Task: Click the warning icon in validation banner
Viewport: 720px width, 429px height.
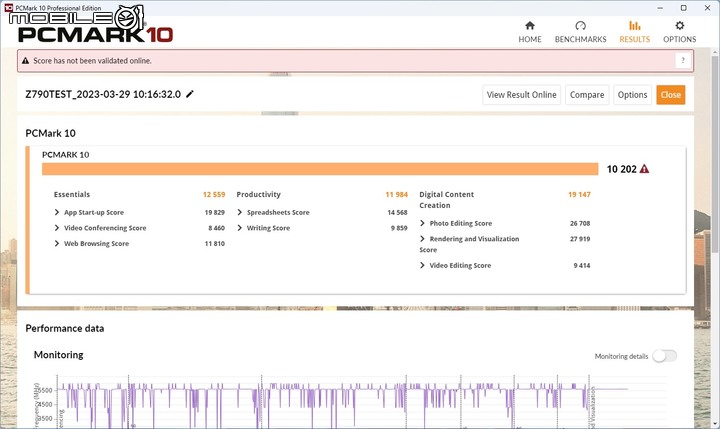Action: tap(26, 61)
